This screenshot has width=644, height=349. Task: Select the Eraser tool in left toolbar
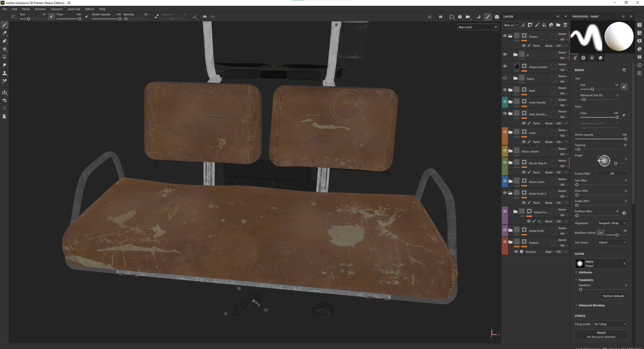pyautogui.click(x=5, y=33)
